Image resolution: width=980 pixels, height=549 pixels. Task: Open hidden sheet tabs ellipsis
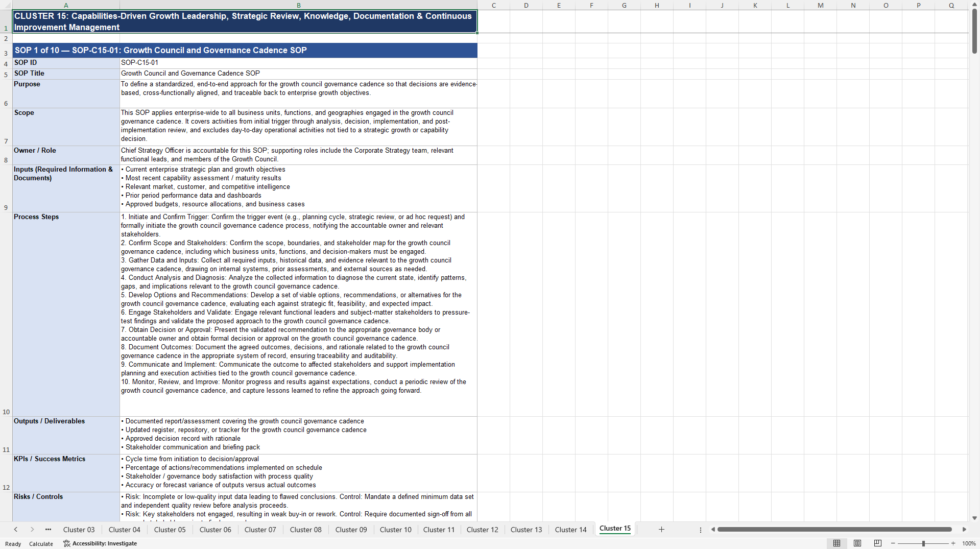click(48, 530)
